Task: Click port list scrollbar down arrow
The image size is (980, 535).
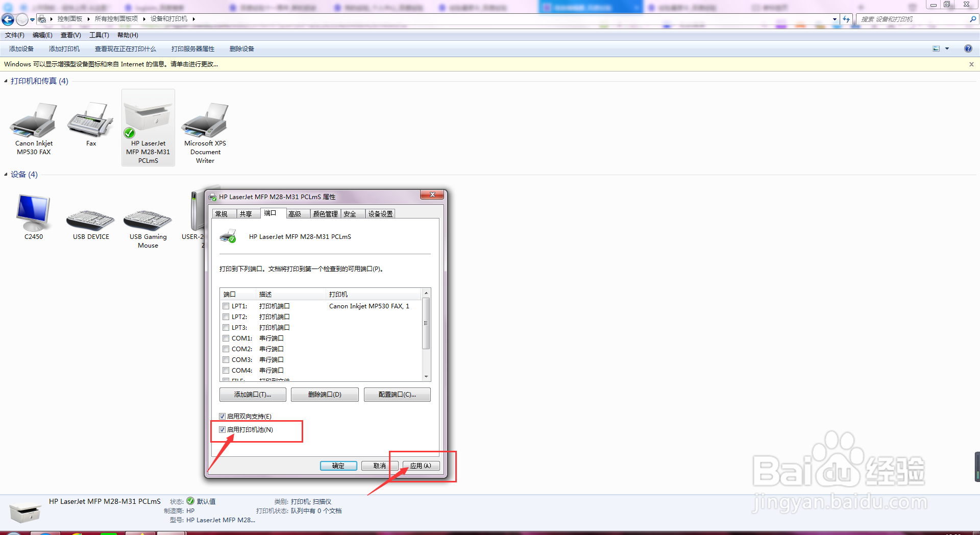Action: point(426,377)
